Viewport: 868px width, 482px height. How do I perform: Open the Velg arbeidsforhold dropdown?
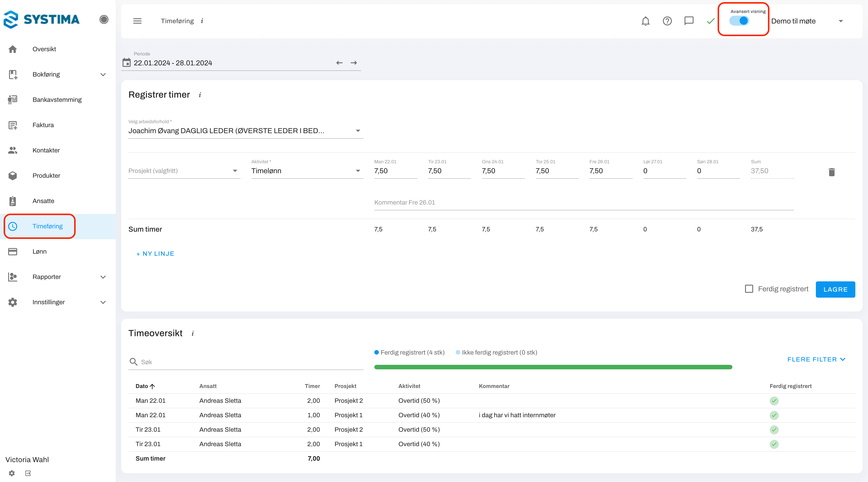[x=245, y=131]
